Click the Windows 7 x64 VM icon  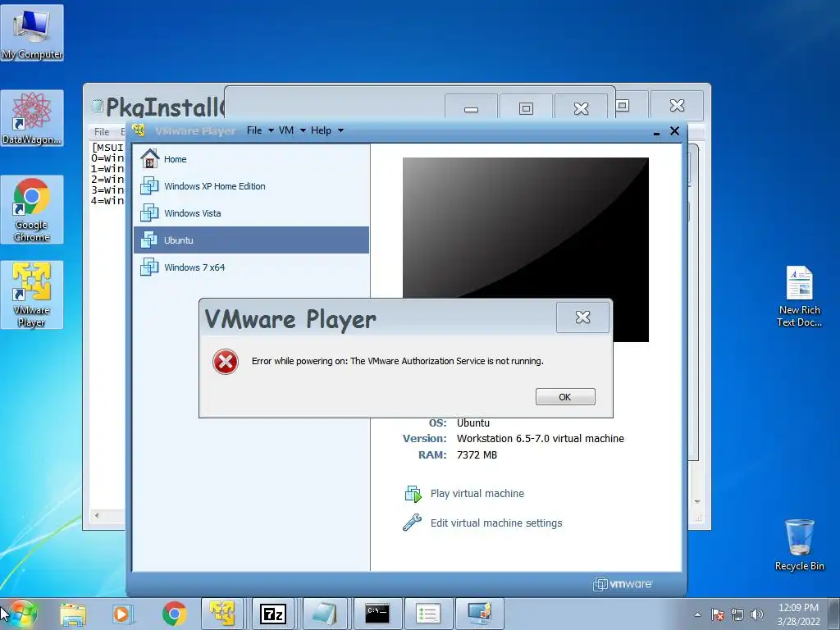click(x=149, y=267)
